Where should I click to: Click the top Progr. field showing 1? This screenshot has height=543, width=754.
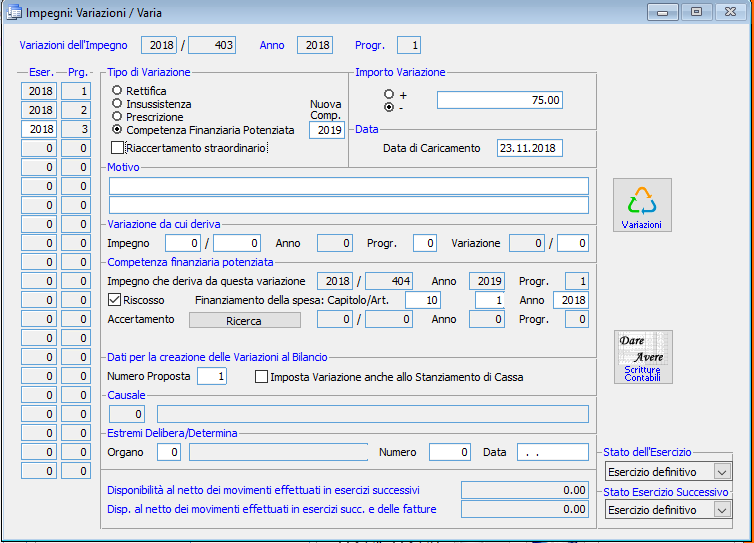(409, 45)
